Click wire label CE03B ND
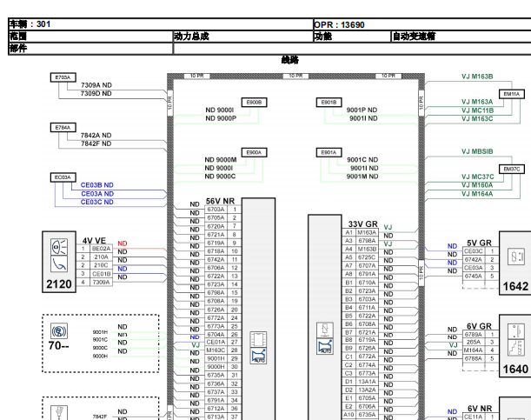 96,185
